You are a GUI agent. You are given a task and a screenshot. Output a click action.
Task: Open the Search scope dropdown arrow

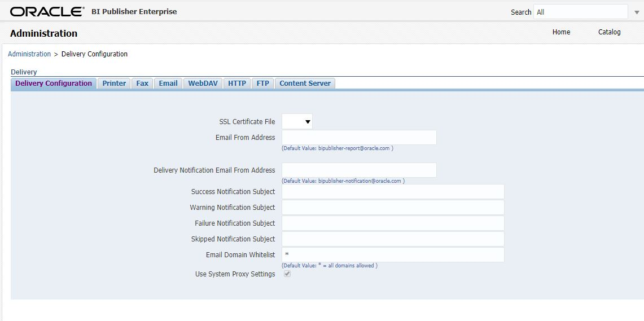click(637, 12)
